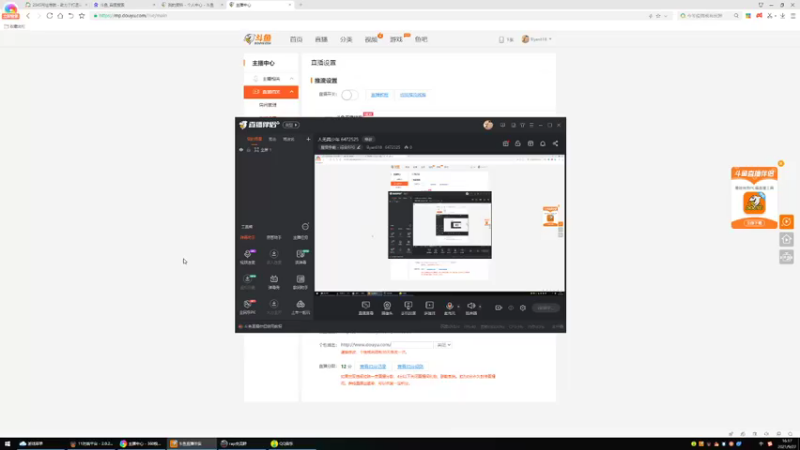Toggle the eye icon beside the settings gear
800x450 pixels.
511,308
